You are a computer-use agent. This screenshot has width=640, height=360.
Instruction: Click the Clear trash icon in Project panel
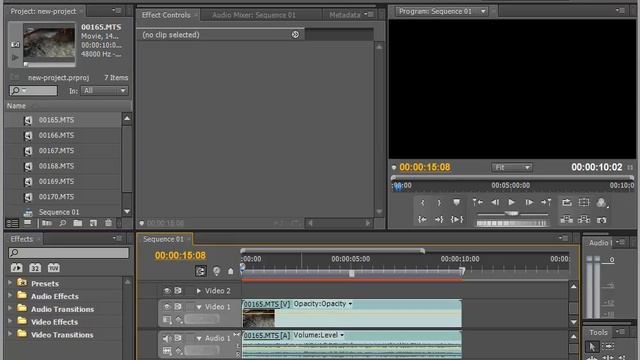108,223
